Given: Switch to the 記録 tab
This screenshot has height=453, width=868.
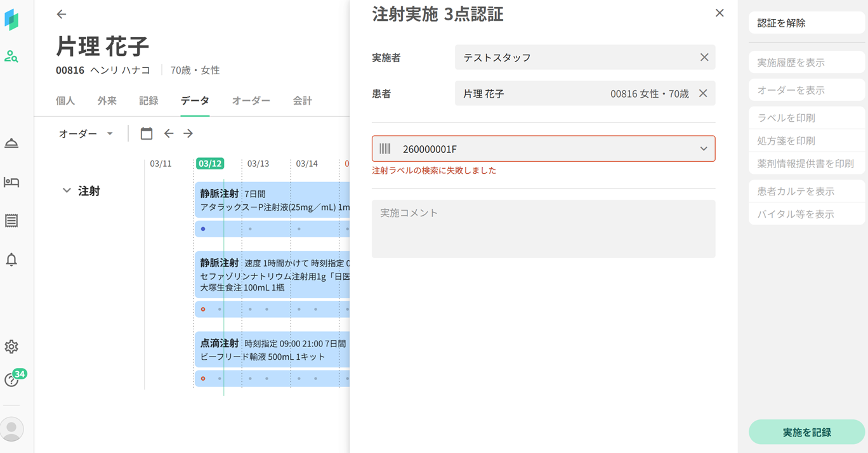Looking at the screenshot, I should 148,101.
